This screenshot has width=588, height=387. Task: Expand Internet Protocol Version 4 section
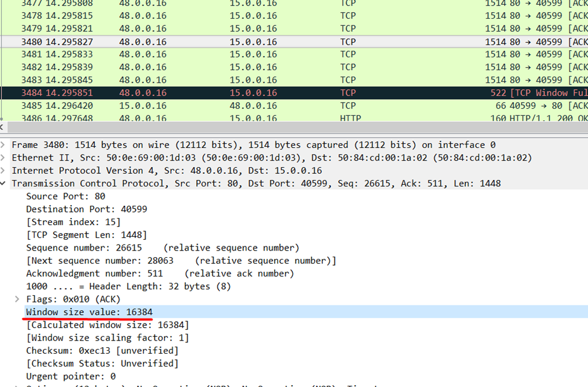(x=4, y=170)
